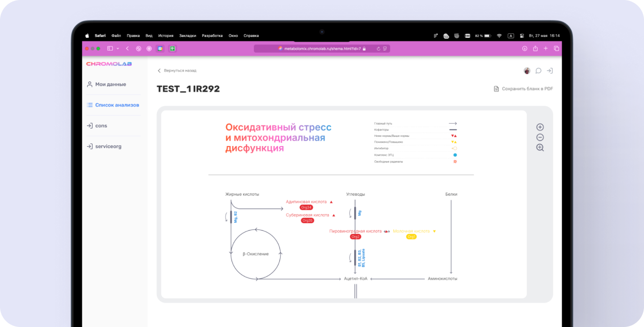Open the Закладки menu

tap(188, 36)
